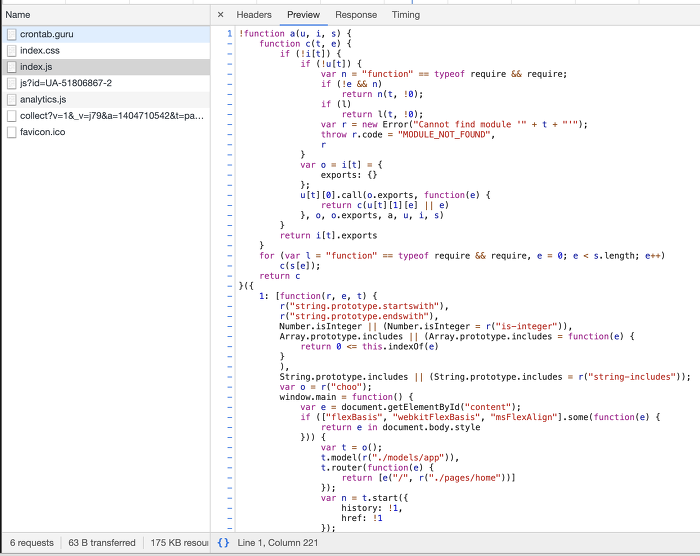
Task: Click the file icon beside analytics.js
Action: 12,100
